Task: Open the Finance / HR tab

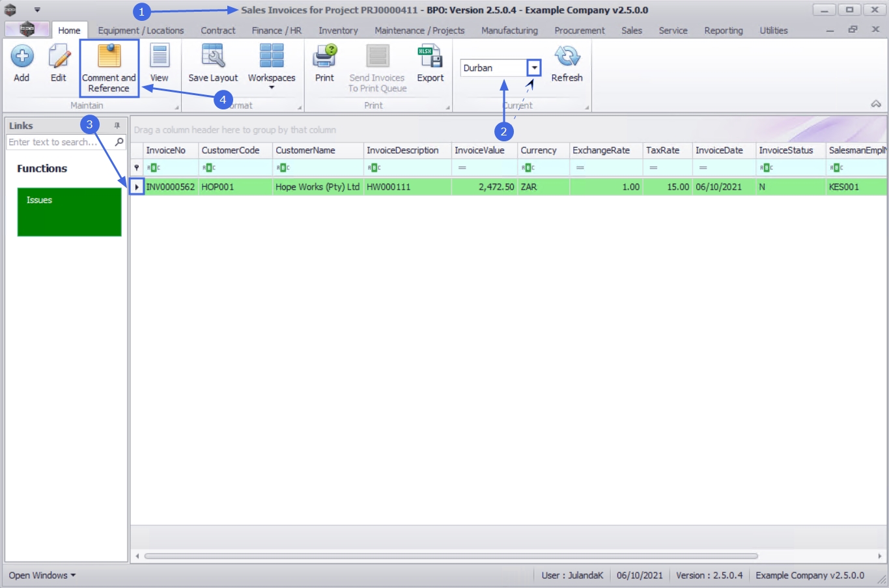Action: pos(277,31)
